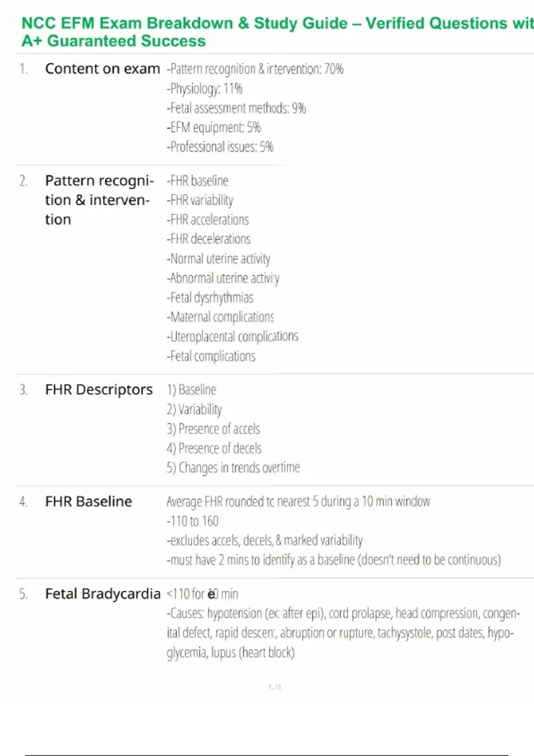Click the page number indicator at bottom
Viewport: 534px width, 756px height.
275,687
